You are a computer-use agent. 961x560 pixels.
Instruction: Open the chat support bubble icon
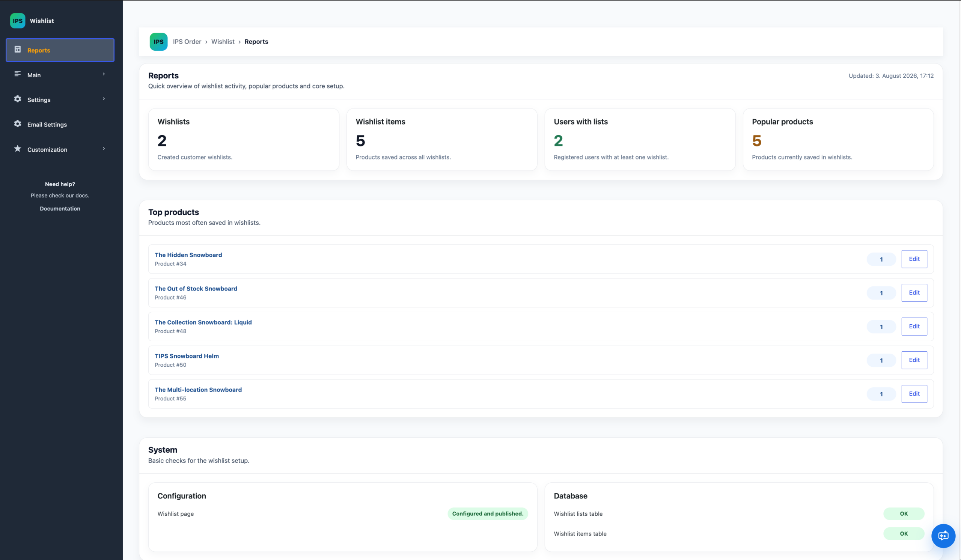tap(943, 536)
